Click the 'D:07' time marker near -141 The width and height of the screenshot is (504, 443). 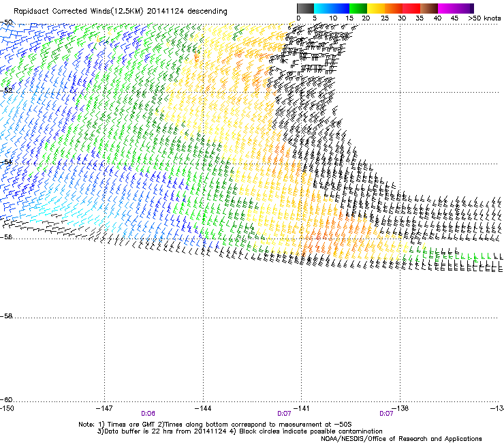(284, 414)
